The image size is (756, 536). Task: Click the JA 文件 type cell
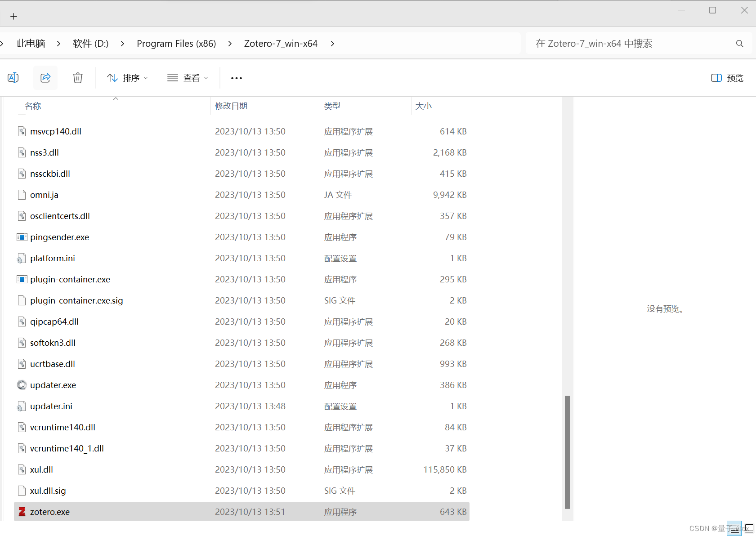(x=338, y=195)
